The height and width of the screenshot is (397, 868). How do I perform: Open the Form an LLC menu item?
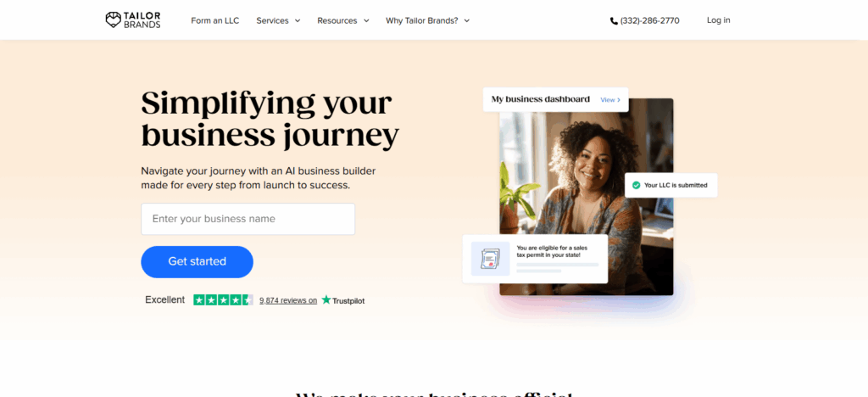[215, 20]
